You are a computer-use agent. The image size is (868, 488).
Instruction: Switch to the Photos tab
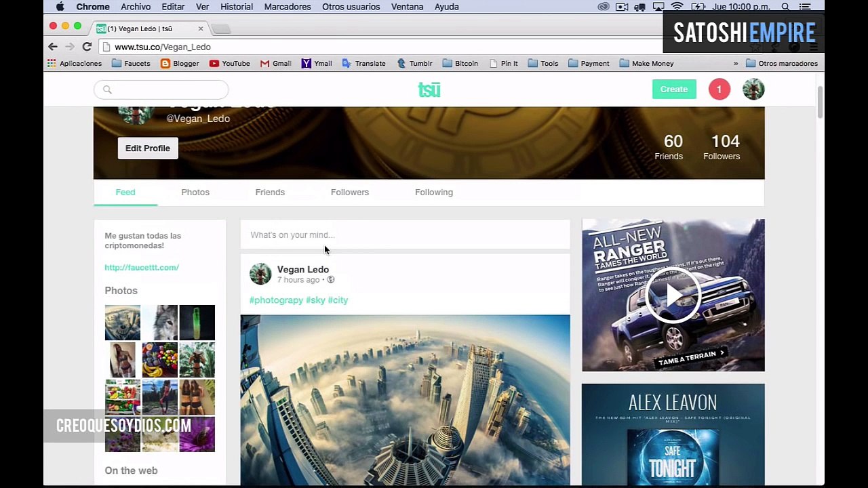(195, 192)
